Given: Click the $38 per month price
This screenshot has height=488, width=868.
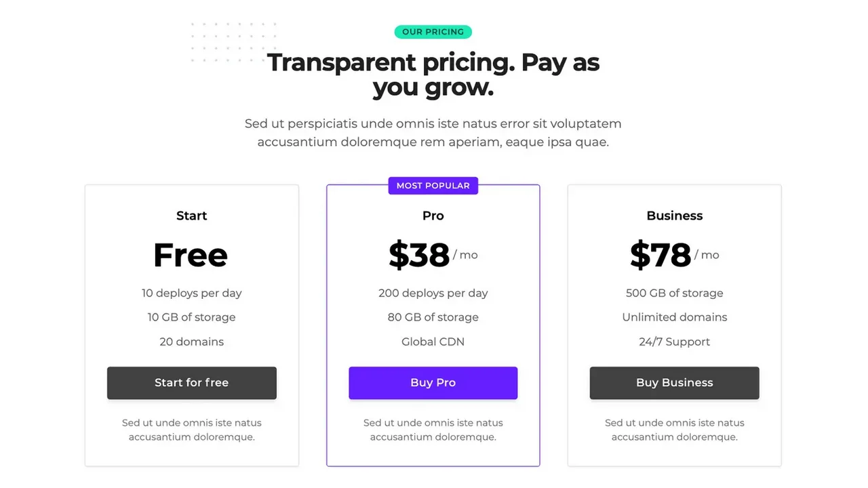Looking at the screenshot, I should pyautogui.click(x=420, y=255).
